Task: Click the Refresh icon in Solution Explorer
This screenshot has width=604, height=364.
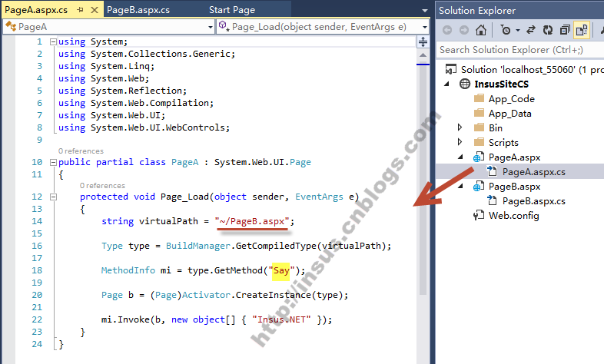Action: tap(547, 30)
